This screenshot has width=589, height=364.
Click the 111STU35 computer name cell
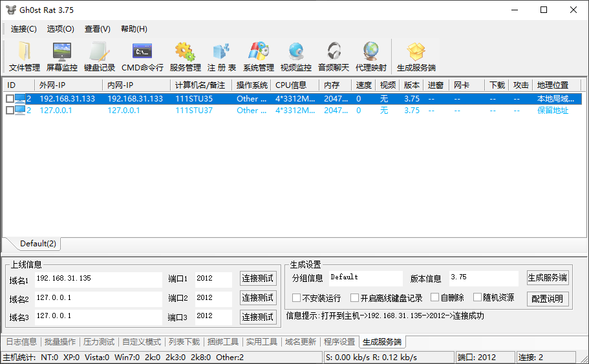194,99
